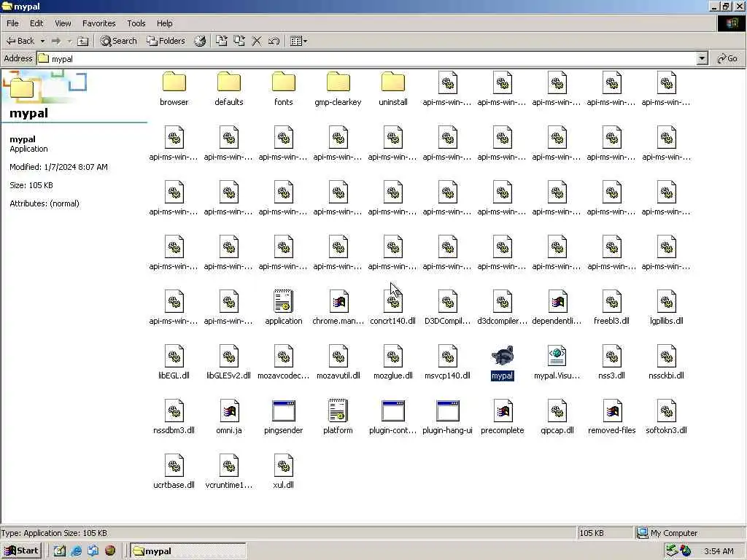Launch Internet Explorer from quick launch

click(76, 551)
